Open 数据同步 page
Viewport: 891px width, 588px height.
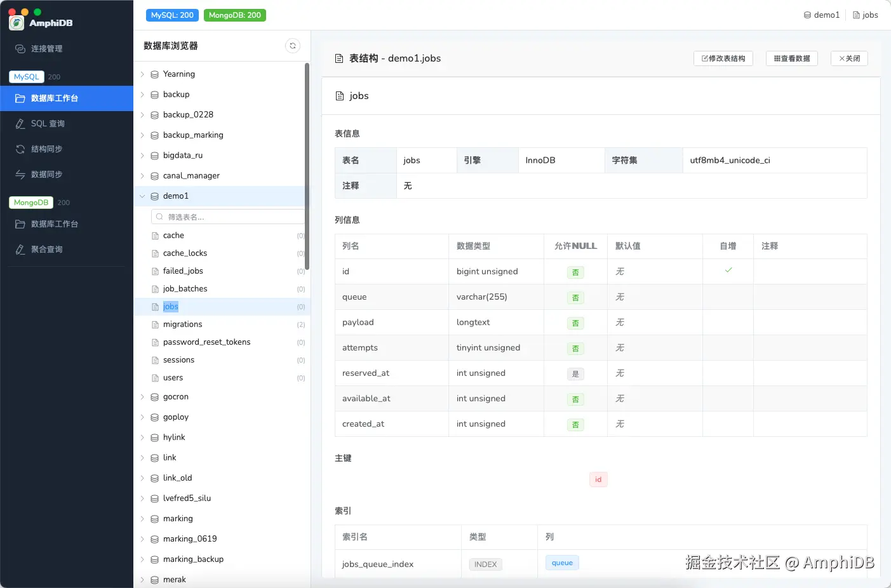point(67,175)
